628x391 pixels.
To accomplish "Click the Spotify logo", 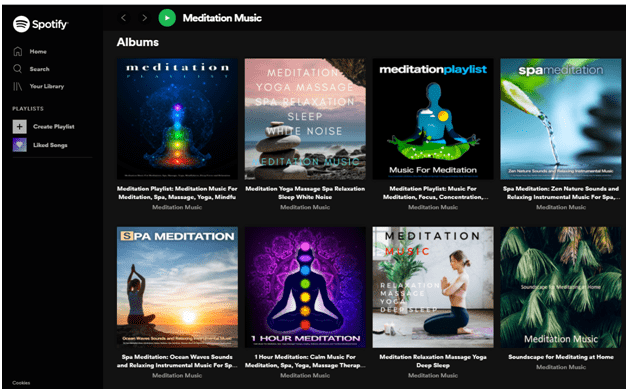I will point(40,24).
